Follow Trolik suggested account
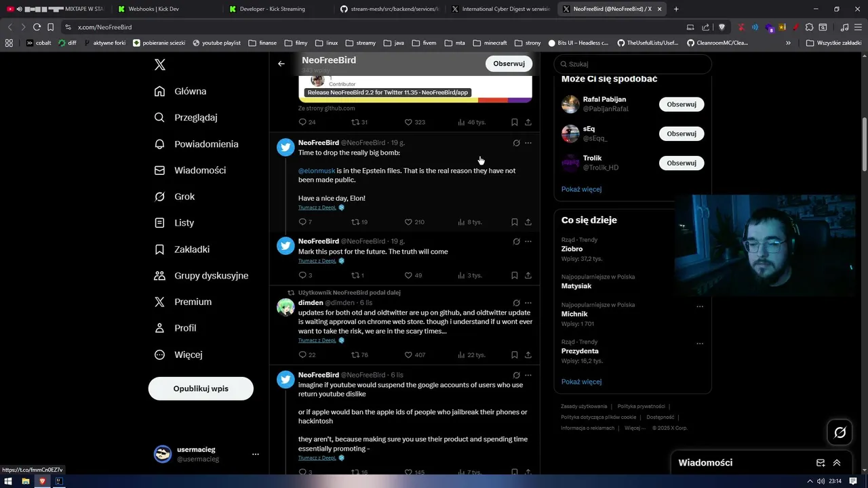This screenshot has width=868, height=488. 682,163
